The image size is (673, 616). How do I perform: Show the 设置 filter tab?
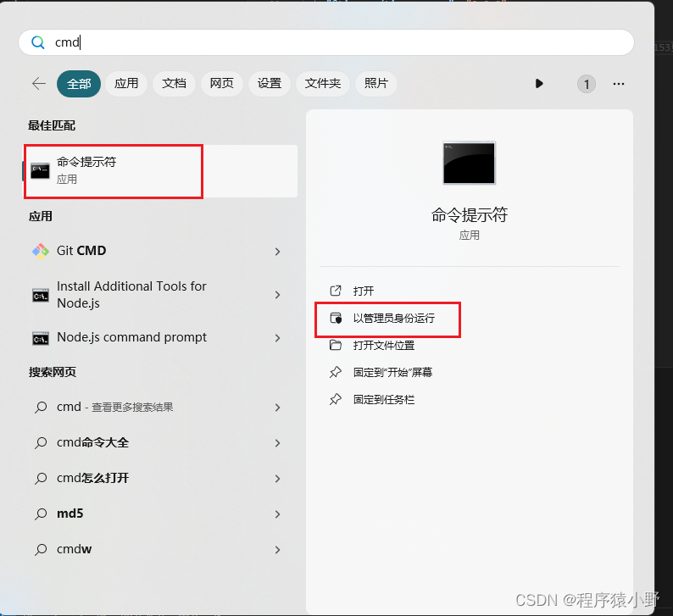(270, 83)
